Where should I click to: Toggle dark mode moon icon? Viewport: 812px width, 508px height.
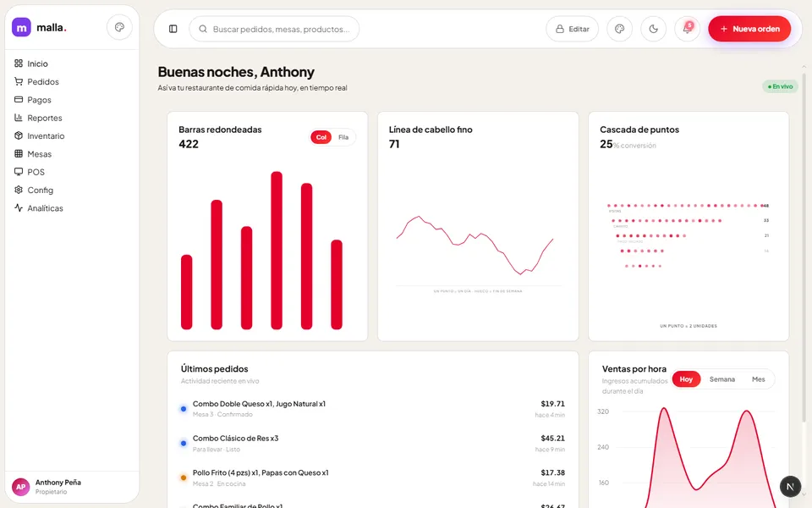(x=654, y=29)
